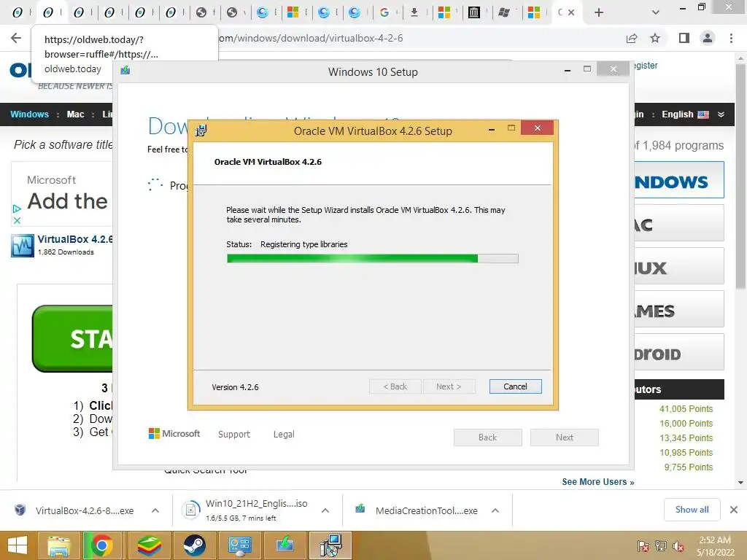
Task: Switch to the download-arrow icon tab
Action: [414, 12]
